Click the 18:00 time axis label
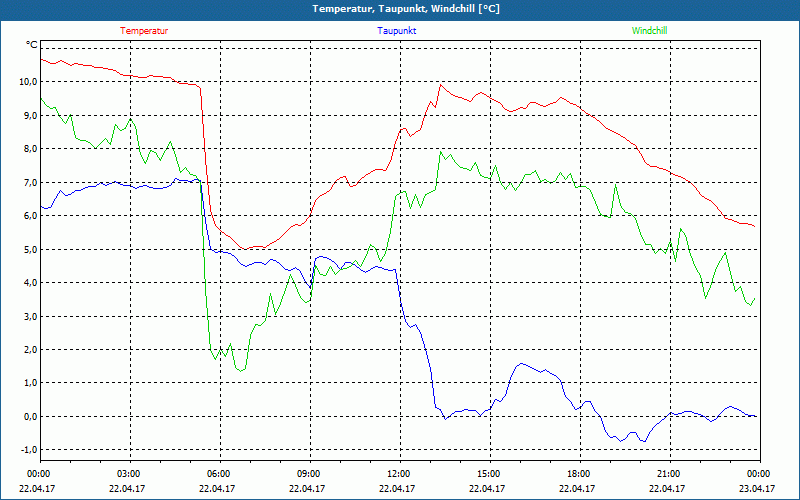Viewport: 800px width, 500px height. [x=580, y=474]
